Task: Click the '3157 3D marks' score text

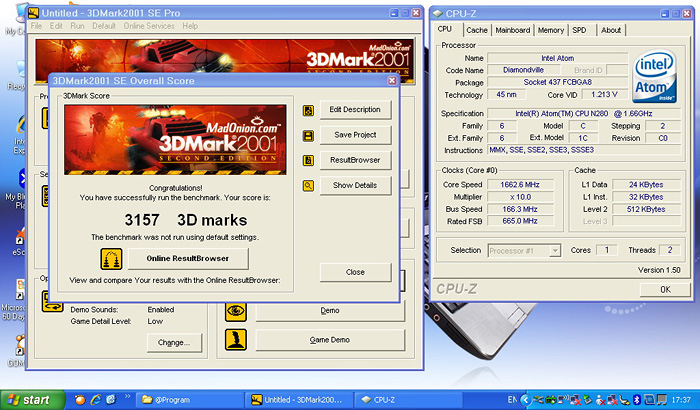Action: click(186, 220)
